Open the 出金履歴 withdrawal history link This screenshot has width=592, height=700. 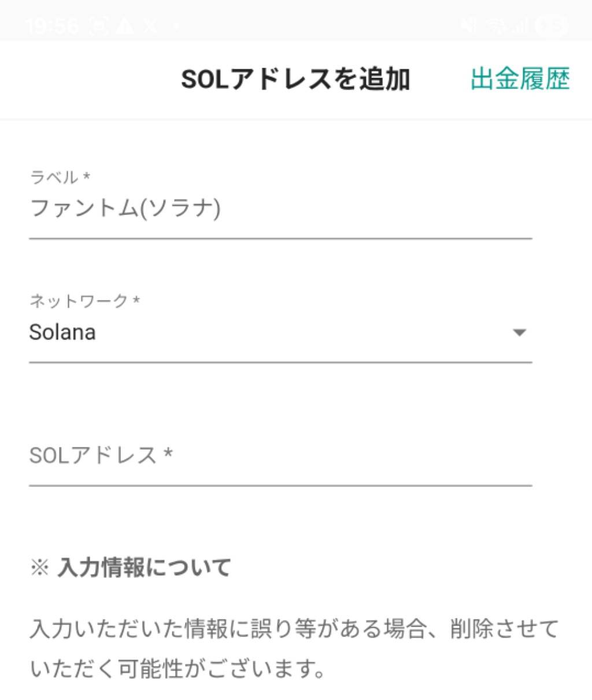[x=520, y=79]
